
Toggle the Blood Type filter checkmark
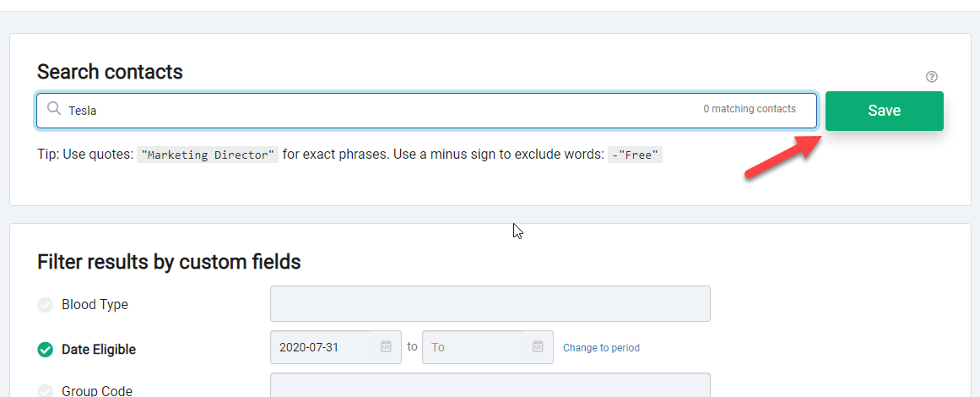[45, 305]
